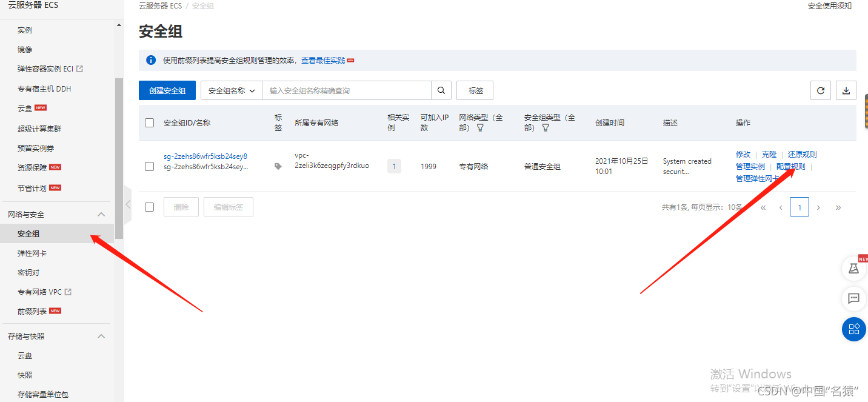
Task: Go to first page double-arrow
Action: click(763, 207)
